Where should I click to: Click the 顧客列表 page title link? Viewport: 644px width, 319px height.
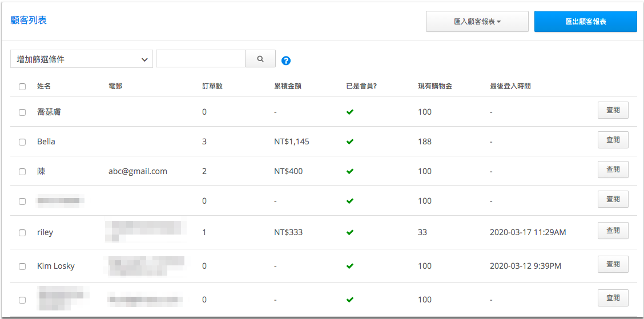[29, 21]
